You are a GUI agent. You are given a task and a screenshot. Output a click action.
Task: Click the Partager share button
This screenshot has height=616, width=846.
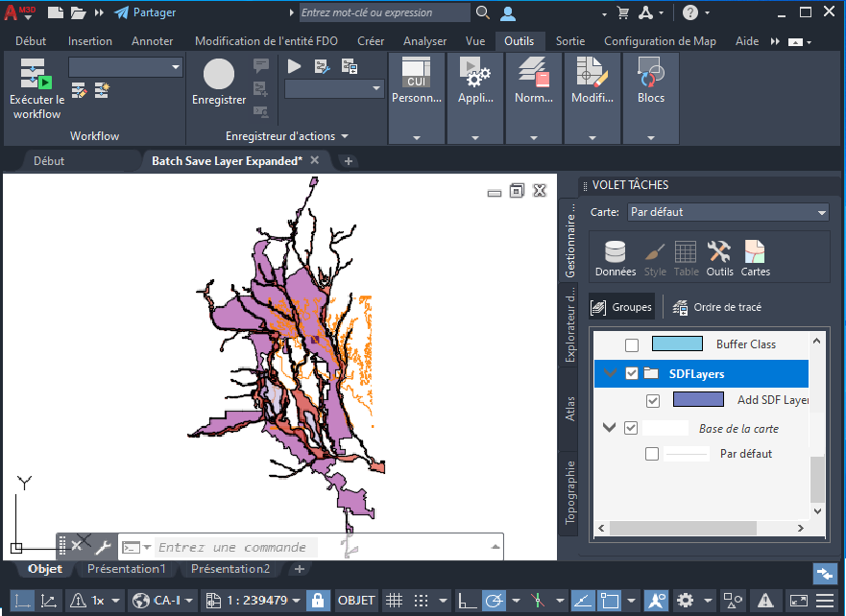tap(145, 12)
